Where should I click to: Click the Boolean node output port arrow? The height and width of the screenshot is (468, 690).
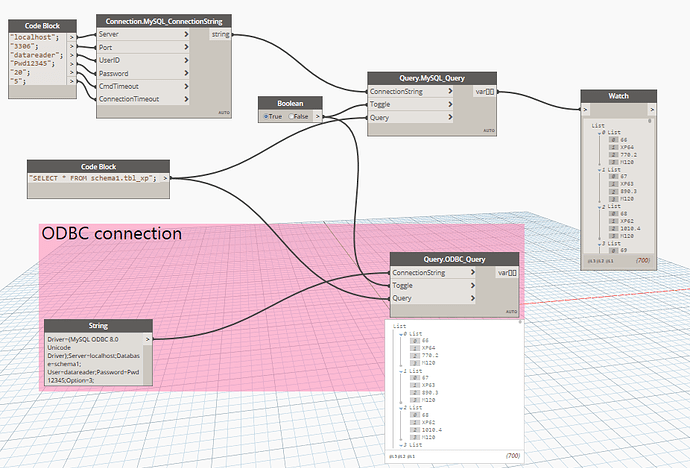coord(317,117)
